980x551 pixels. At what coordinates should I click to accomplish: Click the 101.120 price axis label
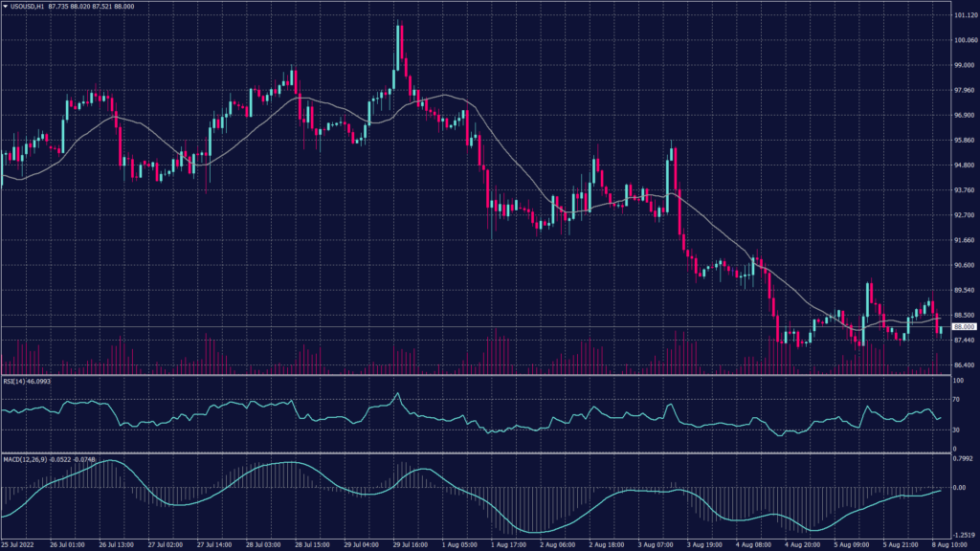click(961, 17)
